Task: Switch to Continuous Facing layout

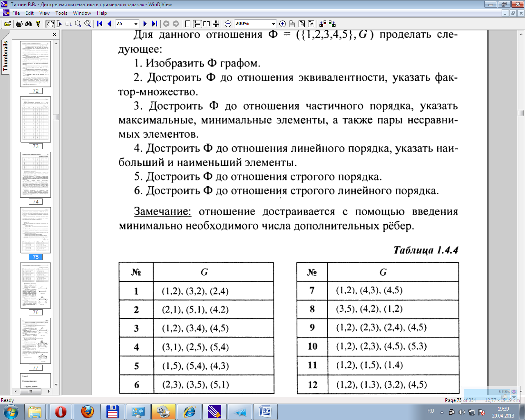Action: point(216,24)
